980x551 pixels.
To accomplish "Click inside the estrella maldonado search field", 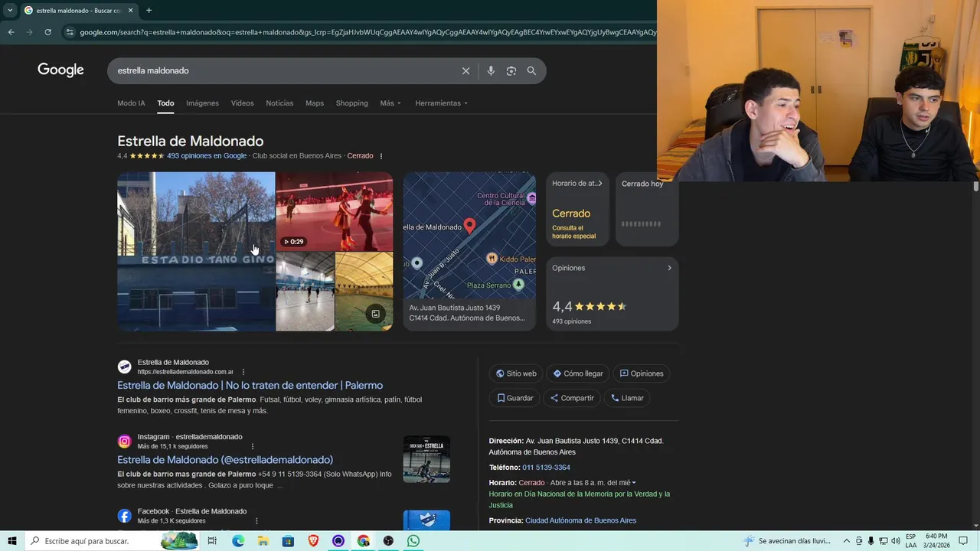I will [x=283, y=70].
